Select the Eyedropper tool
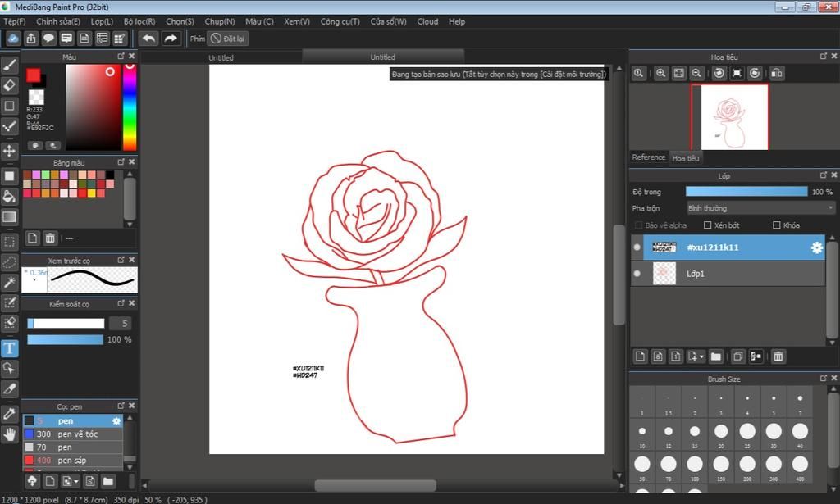840x504 pixels. tap(10, 414)
